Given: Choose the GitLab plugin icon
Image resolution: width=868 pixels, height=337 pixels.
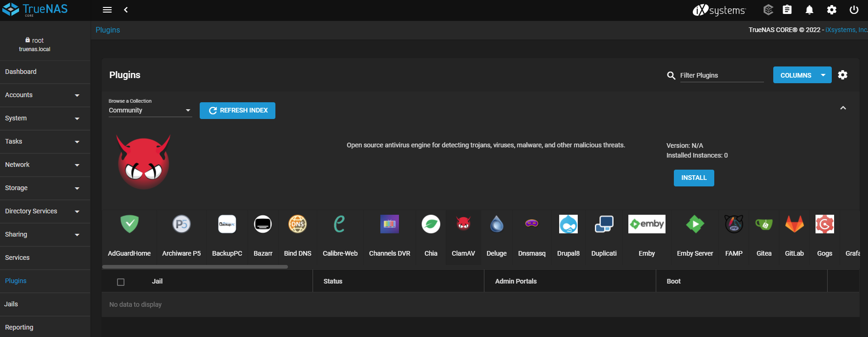Looking at the screenshot, I should coord(795,224).
